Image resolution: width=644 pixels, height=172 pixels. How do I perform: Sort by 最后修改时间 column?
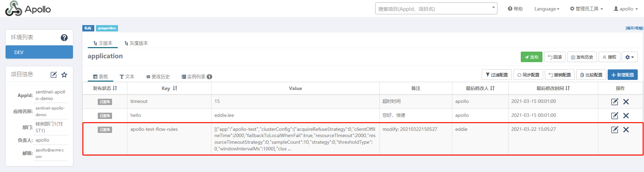pyautogui.click(x=567, y=88)
